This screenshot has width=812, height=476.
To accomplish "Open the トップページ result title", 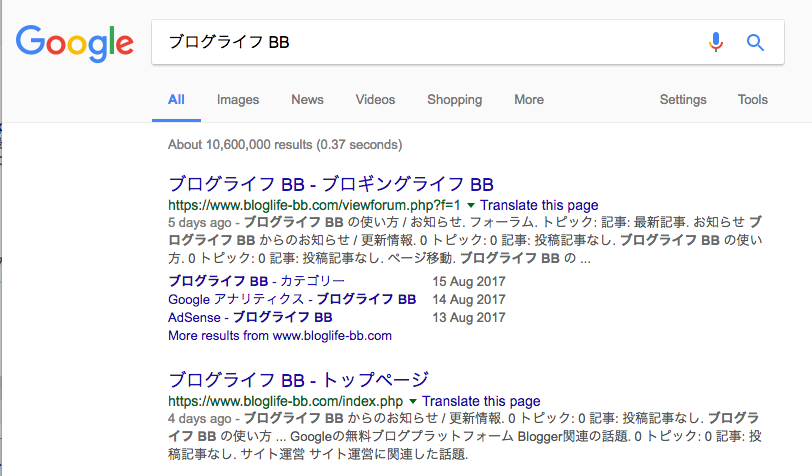I will point(298,380).
